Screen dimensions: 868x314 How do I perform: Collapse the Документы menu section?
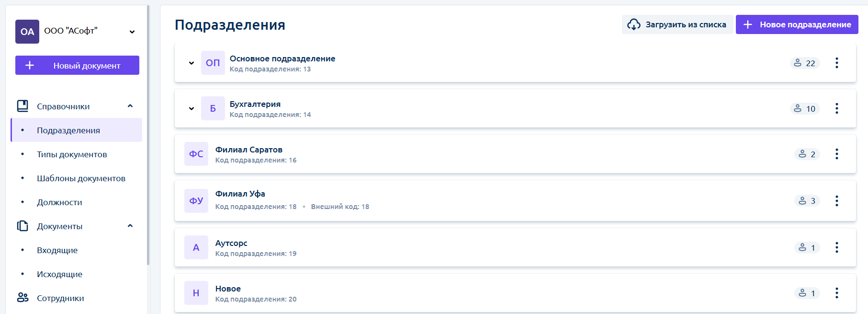130,226
